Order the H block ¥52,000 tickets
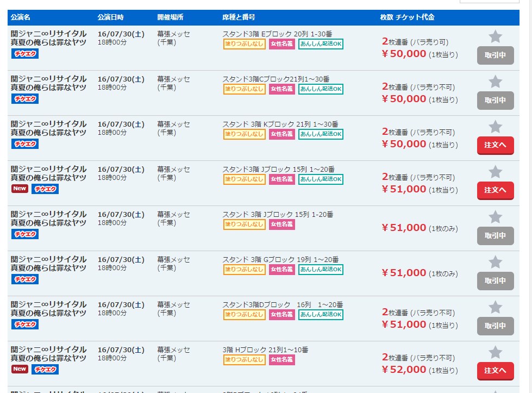This screenshot has width=532, height=393. tap(496, 371)
